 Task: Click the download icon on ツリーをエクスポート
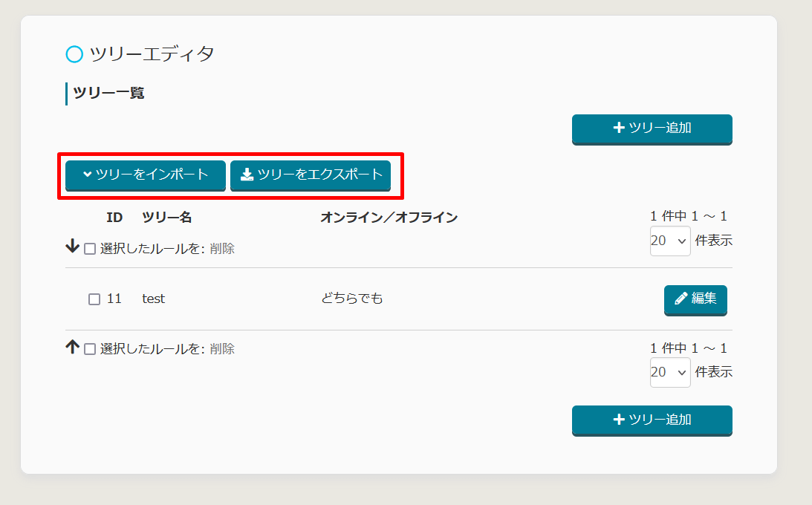click(x=247, y=175)
